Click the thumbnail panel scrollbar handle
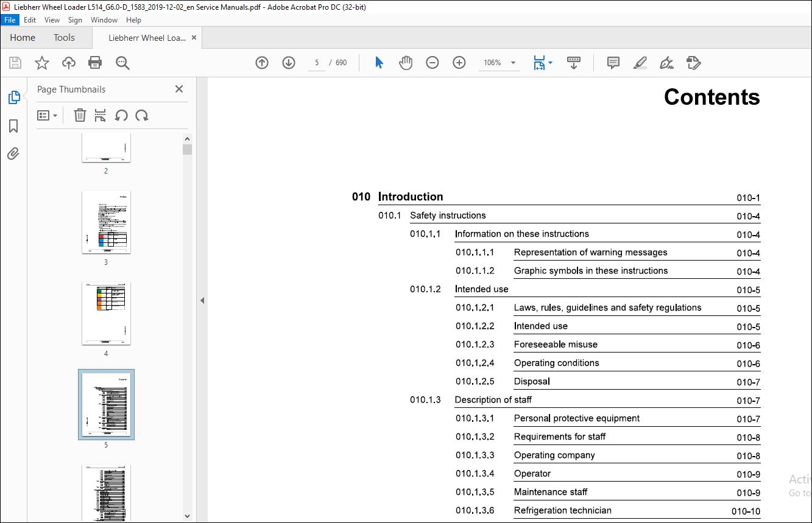Viewport: 812px width, 523px height. (187, 150)
